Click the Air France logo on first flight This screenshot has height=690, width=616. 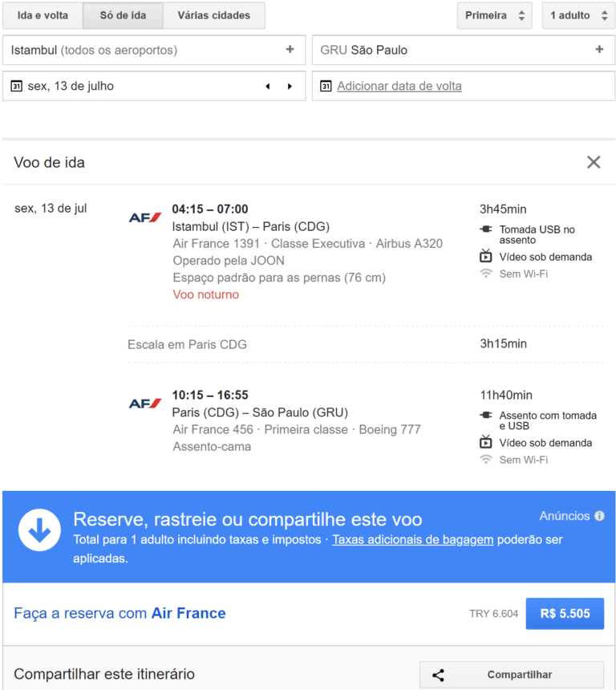(x=145, y=217)
